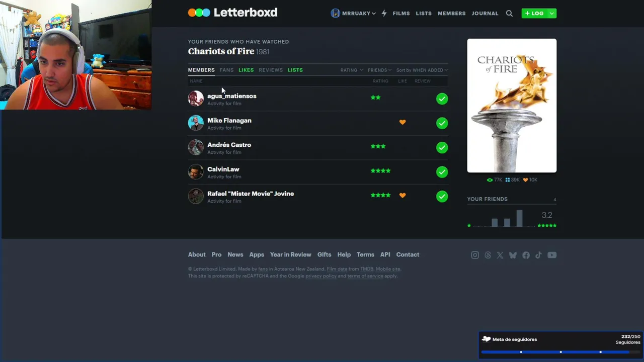Open the activity lightning bolt icon
Viewport: 644px width, 362px height.
point(384,14)
